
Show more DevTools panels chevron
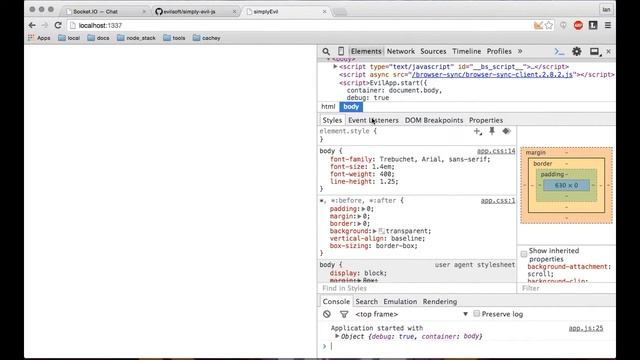520,51
